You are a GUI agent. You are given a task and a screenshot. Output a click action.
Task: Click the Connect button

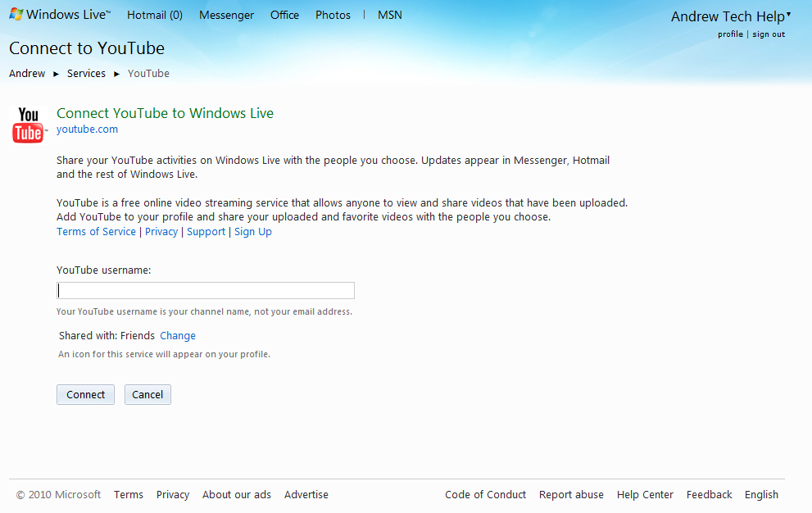point(85,394)
